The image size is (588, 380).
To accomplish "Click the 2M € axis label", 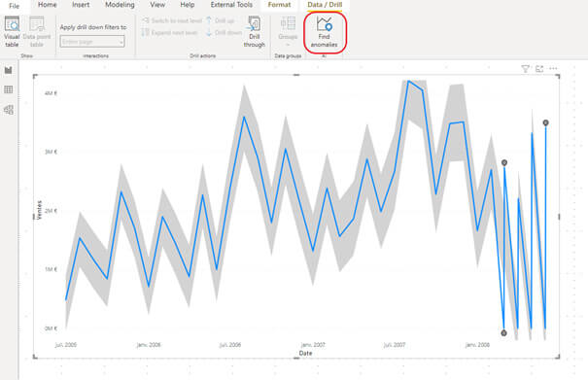I will pos(51,211).
